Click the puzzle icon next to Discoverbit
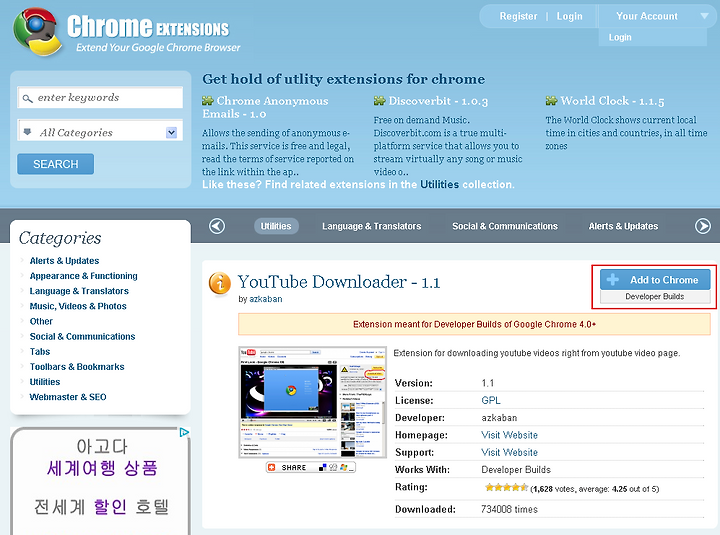Image resolution: width=720 pixels, height=535 pixels. point(379,101)
